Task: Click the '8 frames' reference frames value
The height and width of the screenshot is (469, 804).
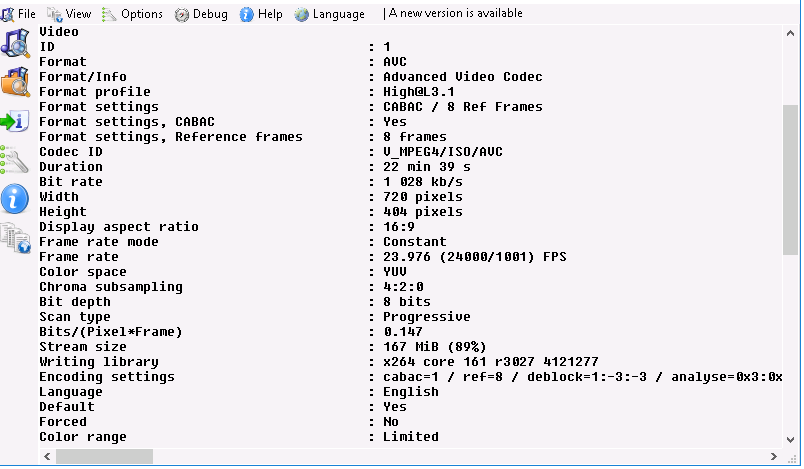Action: [415, 137]
